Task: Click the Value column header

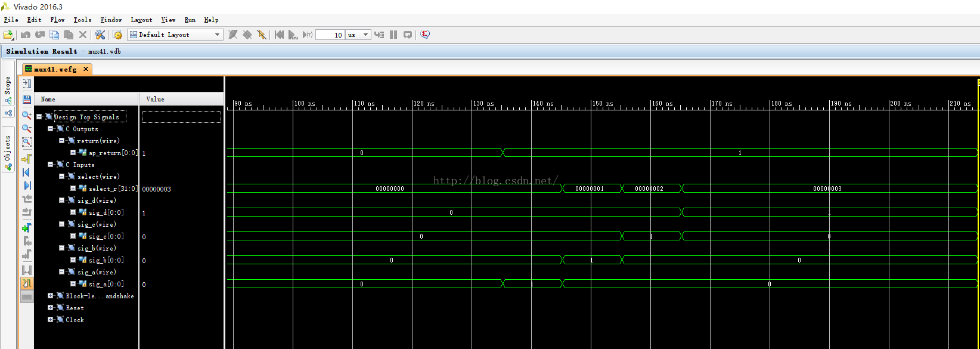Action: tap(182, 99)
